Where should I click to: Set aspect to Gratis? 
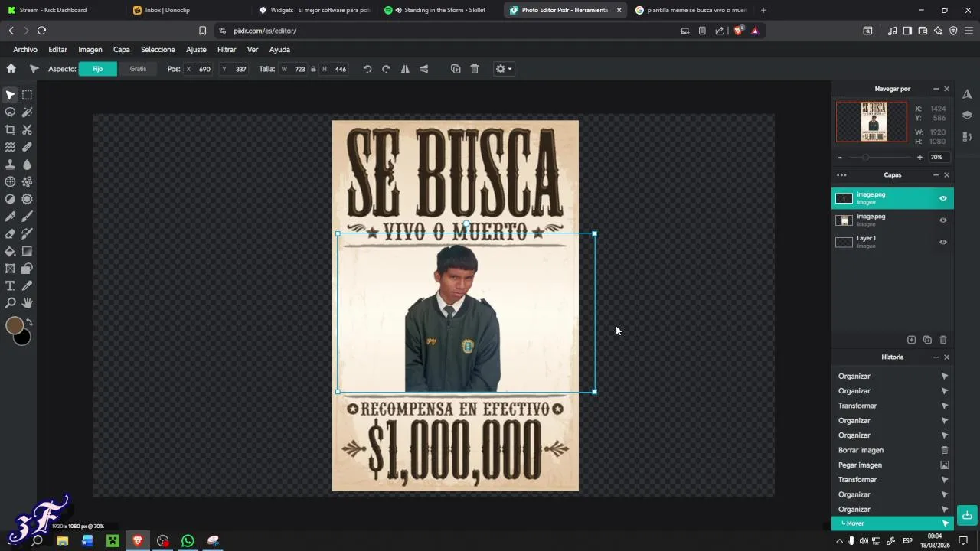(x=138, y=69)
